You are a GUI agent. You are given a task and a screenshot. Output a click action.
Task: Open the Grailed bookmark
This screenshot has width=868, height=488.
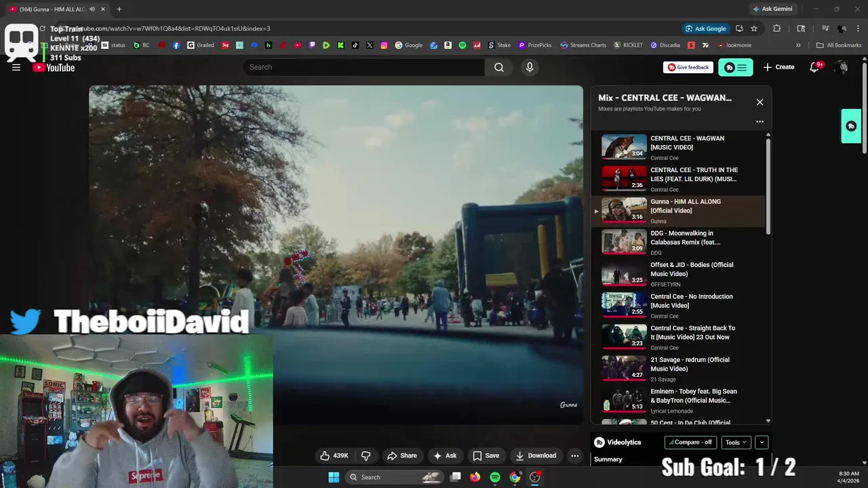point(201,45)
